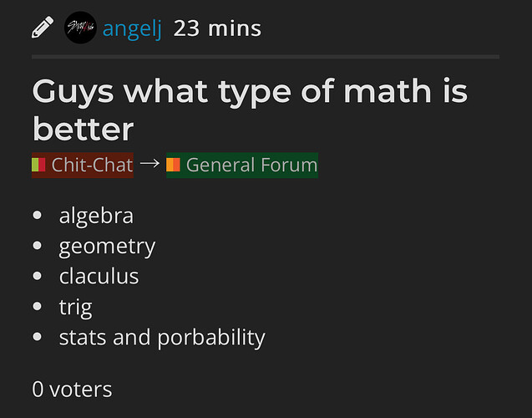Screen dimensions: 532x418
Task: Click the General Forum orange color badge
Action: pyautogui.click(x=173, y=165)
